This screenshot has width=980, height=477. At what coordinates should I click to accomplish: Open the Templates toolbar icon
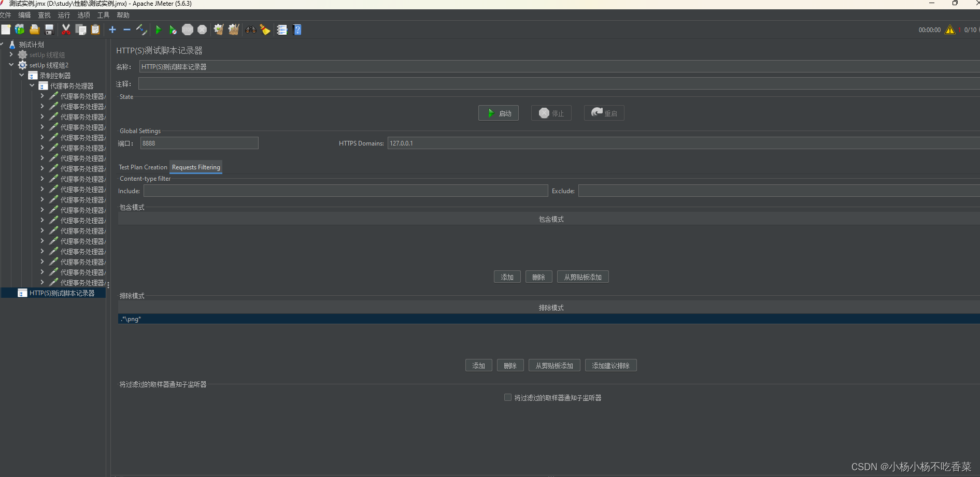pos(20,30)
